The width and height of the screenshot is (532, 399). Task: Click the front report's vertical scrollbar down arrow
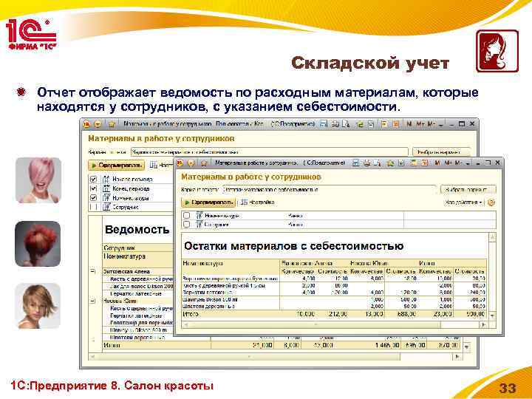[492, 316]
